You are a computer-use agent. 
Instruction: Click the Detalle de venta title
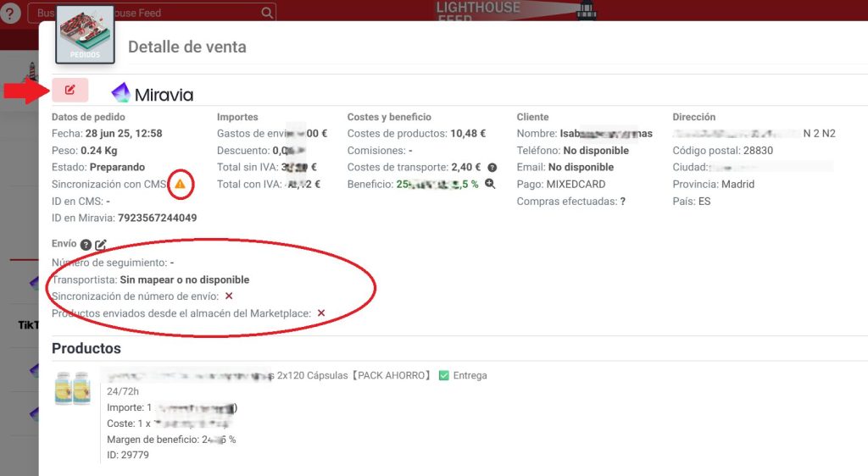click(x=187, y=47)
